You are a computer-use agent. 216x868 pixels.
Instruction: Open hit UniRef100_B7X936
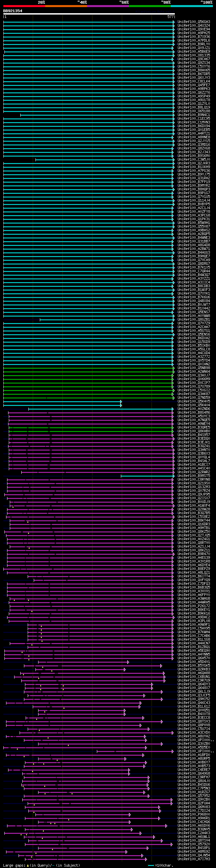click(194, 37)
